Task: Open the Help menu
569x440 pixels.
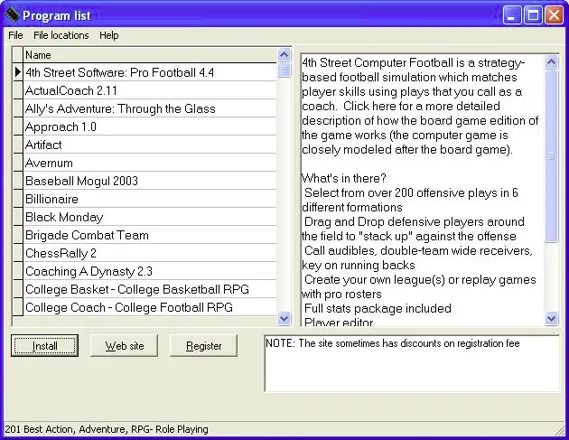Action: point(109,35)
